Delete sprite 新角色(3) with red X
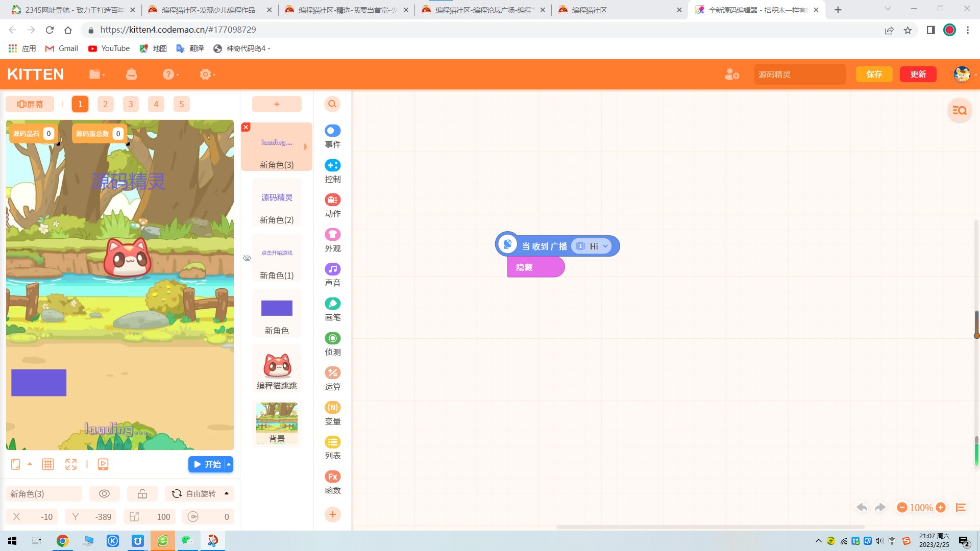The image size is (980, 551). click(x=246, y=127)
